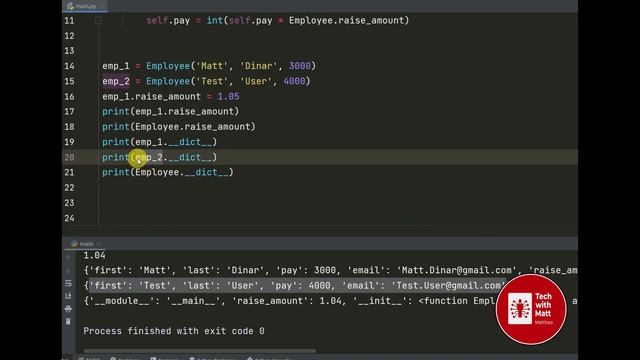Click 'Matt' string on line 14
Image resolution: width=640 pixels, height=360 pixels.
(x=212, y=66)
